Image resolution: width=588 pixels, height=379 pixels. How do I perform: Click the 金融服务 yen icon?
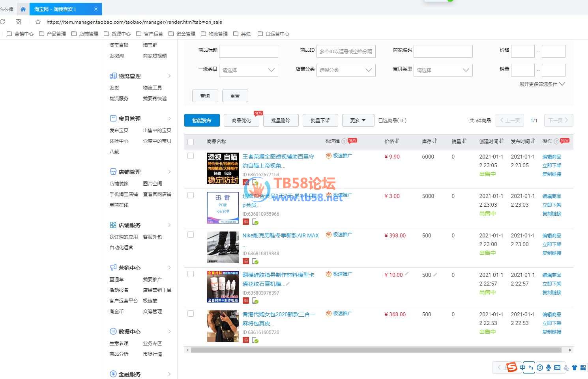pyautogui.click(x=113, y=374)
